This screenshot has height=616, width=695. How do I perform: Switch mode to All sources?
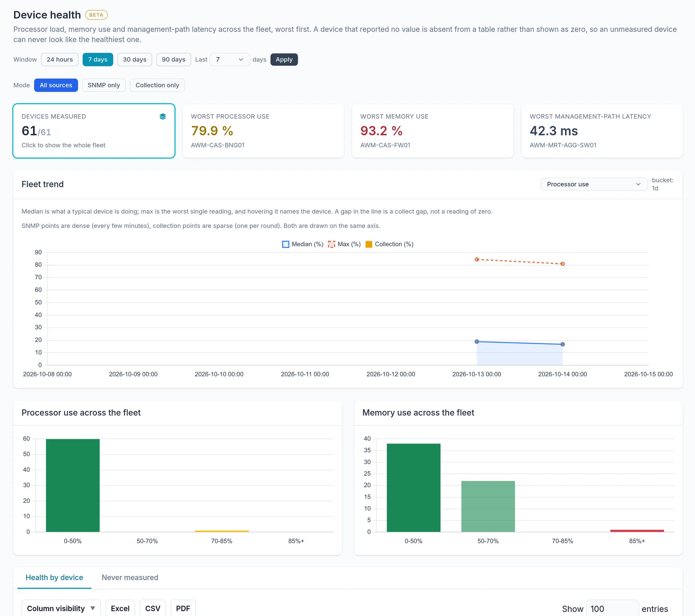pyautogui.click(x=56, y=85)
